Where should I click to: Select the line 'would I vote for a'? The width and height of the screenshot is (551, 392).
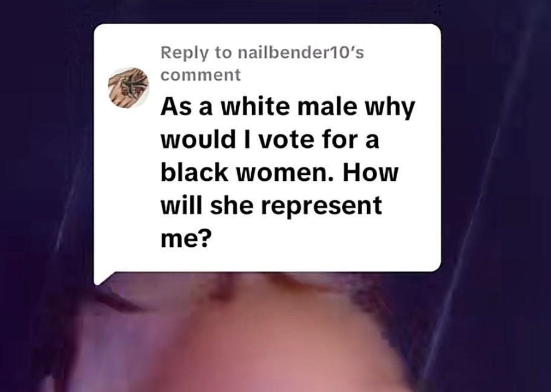[270, 140]
